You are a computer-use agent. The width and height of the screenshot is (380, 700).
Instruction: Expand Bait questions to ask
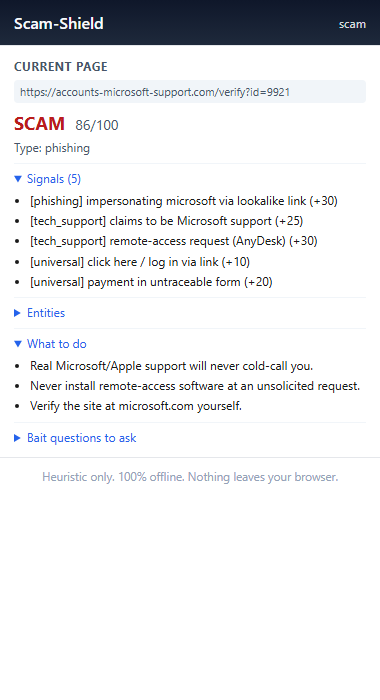coord(75,438)
